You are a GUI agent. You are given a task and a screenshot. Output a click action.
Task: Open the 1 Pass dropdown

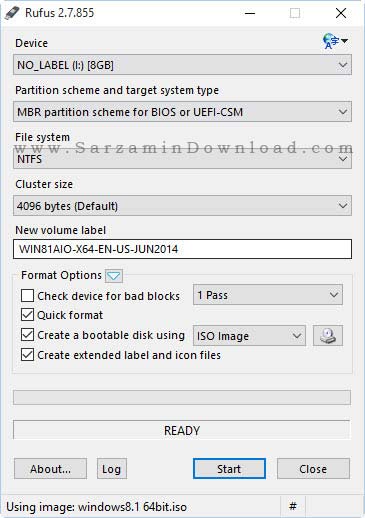pos(268,295)
